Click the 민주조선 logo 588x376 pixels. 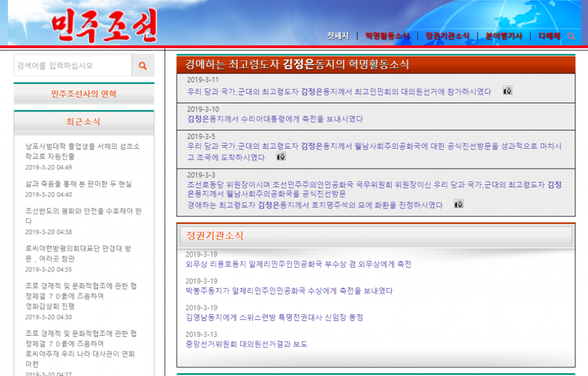pyautogui.click(x=104, y=26)
